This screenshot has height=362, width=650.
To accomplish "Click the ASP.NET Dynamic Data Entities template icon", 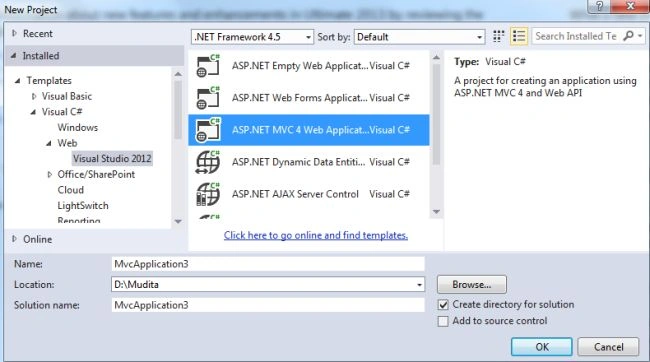I will (208, 162).
